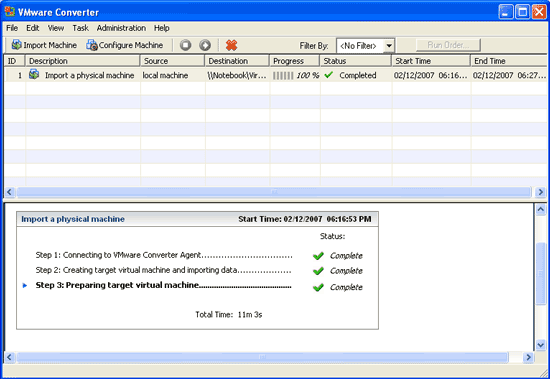Click the 100 % progress bar
The height and width of the screenshot is (379, 550).
click(x=296, y=75)
